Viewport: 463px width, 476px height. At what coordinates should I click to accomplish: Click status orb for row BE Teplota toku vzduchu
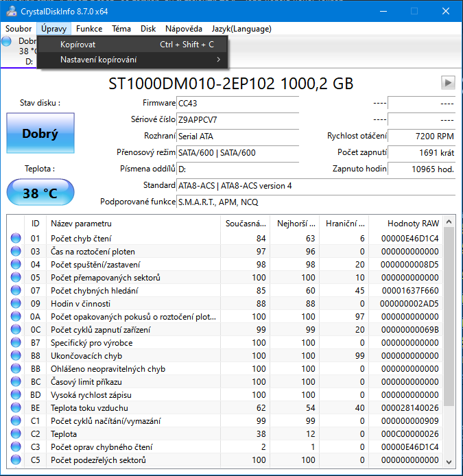click(16, 408)
